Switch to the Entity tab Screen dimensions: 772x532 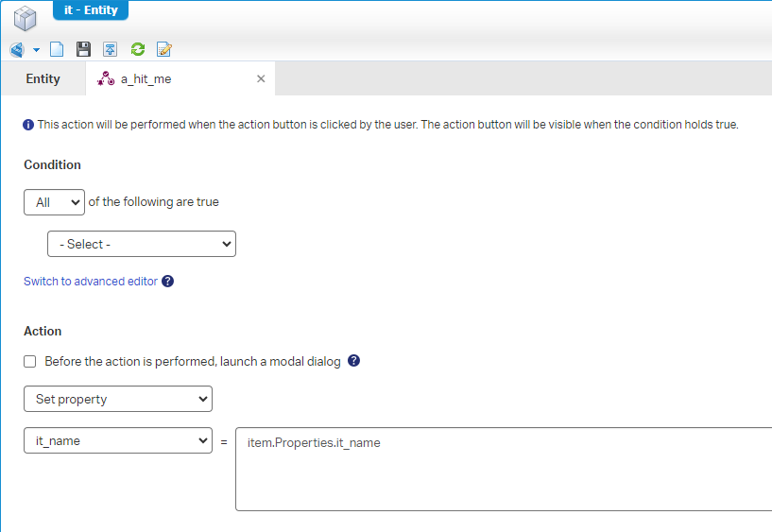click(43, 79)
